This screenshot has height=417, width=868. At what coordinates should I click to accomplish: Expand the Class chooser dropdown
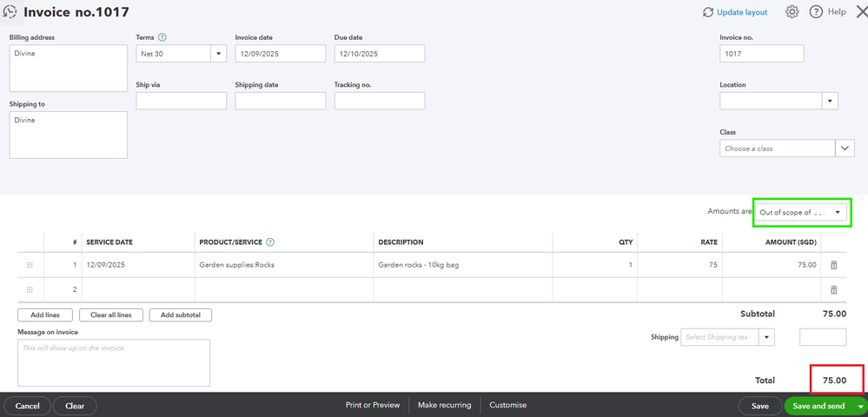[x=845, y=149]
